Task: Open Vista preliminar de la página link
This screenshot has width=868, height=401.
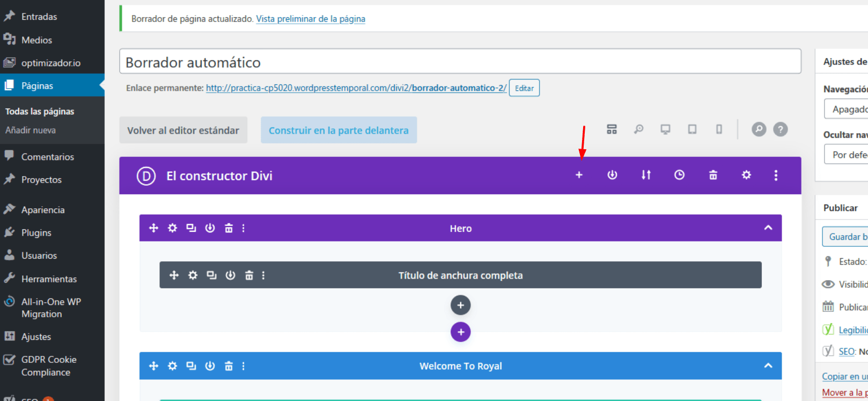Action: pyautogui.click(x=311, y=19)
